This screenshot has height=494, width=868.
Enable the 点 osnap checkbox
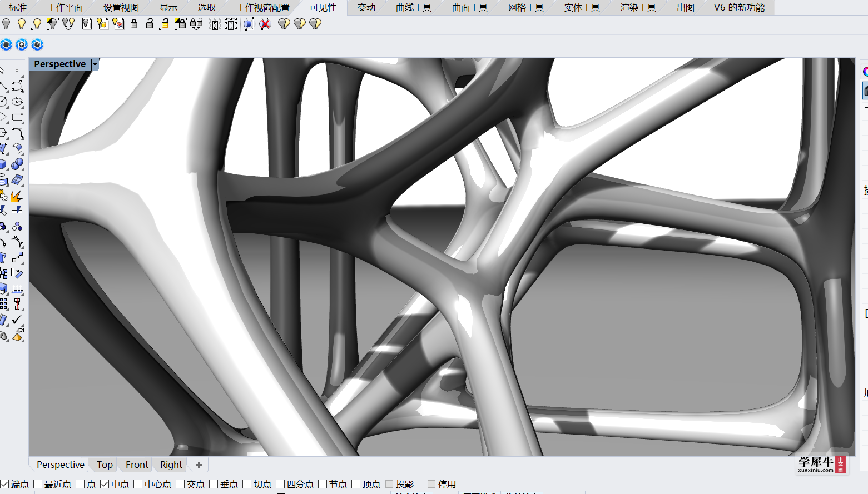[80, 484]
